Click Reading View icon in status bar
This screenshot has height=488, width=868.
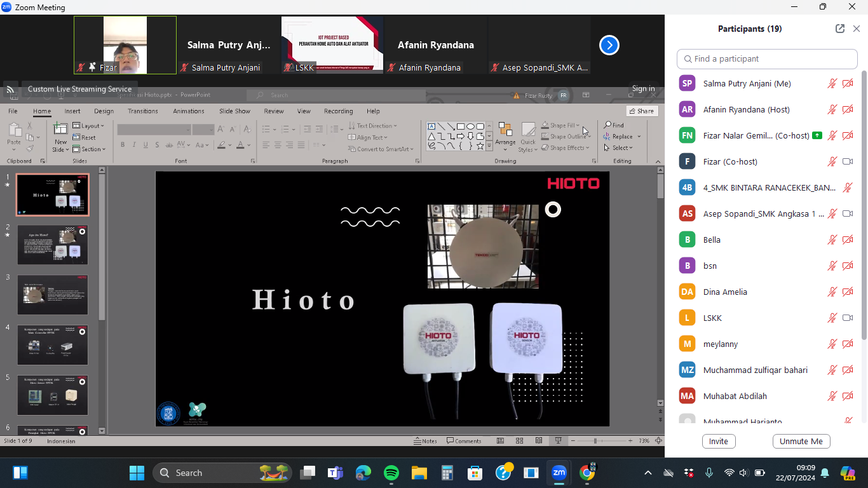pos(539,441)
